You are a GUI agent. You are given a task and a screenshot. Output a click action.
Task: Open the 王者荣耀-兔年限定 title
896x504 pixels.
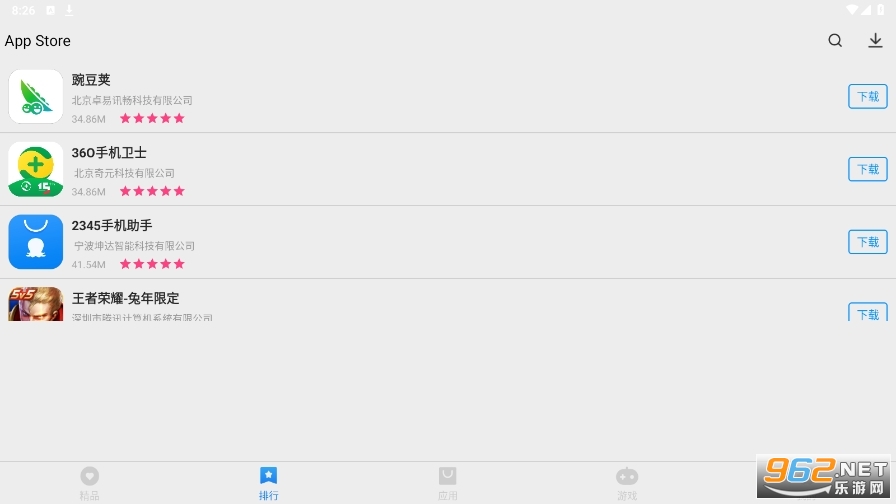(125, 298)
